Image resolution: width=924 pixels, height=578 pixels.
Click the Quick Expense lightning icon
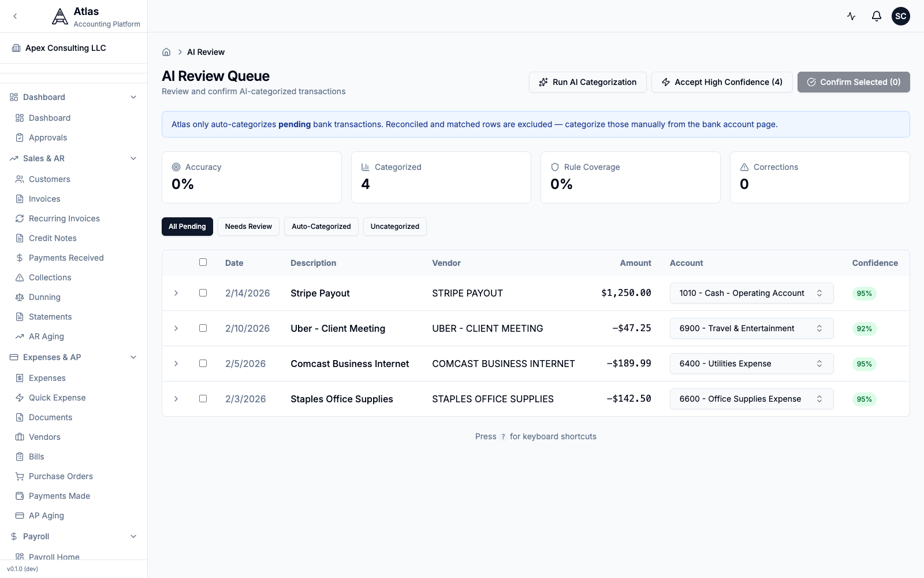click(x=20, y=398)
